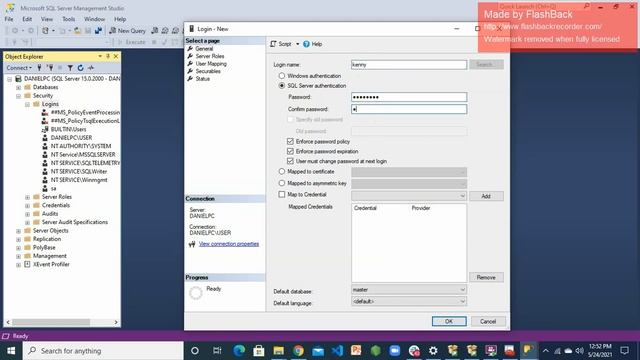The image size is (640, 360).
Task: Select the NT AUTHORITY\SYSTEM login
Action: pyautogui.click(x=81, y=146)
